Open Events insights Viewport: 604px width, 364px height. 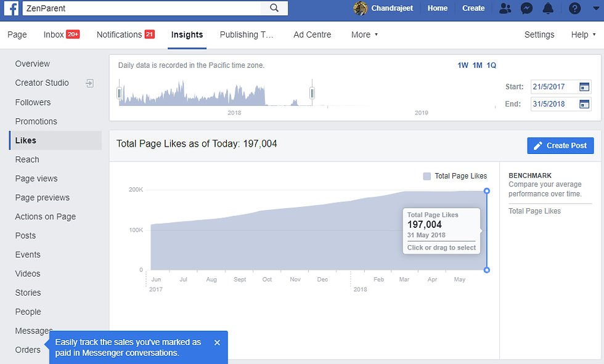point(28,255)
